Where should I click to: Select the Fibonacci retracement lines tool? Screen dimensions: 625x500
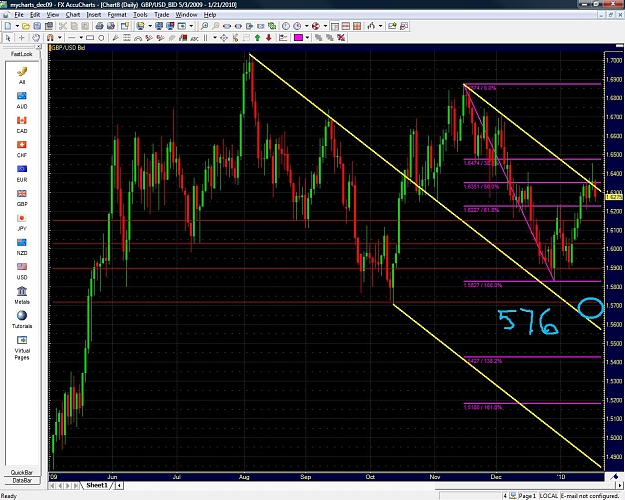point(127,38)
